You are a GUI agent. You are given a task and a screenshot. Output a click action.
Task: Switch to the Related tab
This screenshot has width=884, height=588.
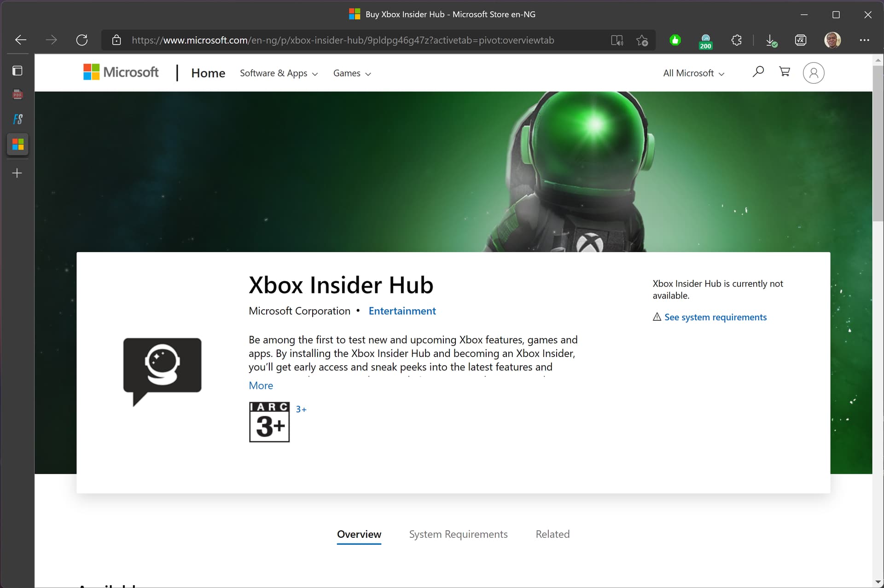tap(552, 534)
